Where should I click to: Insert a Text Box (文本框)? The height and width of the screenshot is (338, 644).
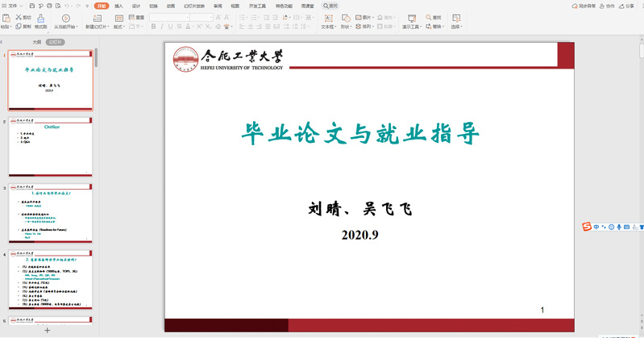point(327,17)
